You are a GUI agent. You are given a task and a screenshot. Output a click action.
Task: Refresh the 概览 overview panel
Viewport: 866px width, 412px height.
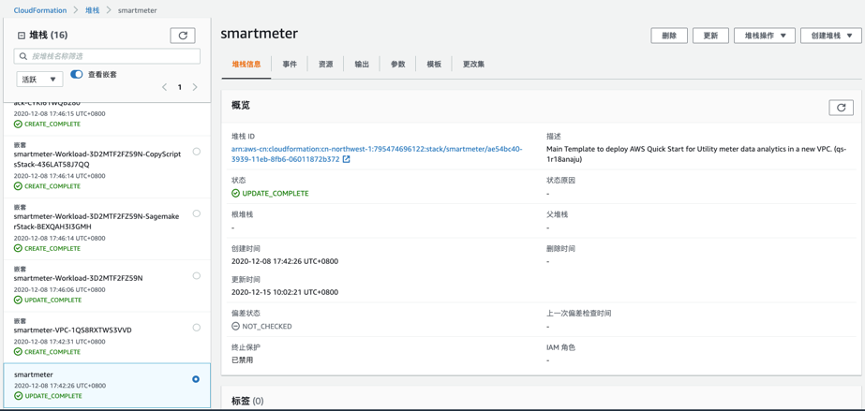841,108
